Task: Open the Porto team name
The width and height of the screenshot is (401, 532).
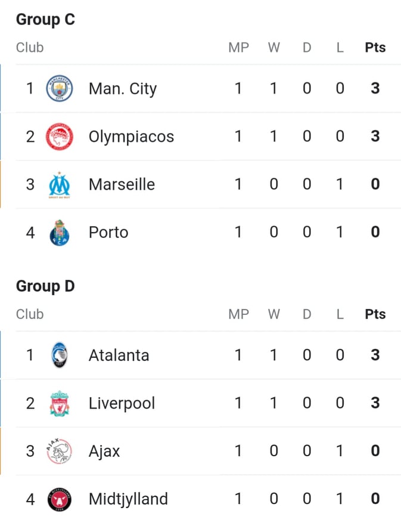Action: [x=108, y=233]
